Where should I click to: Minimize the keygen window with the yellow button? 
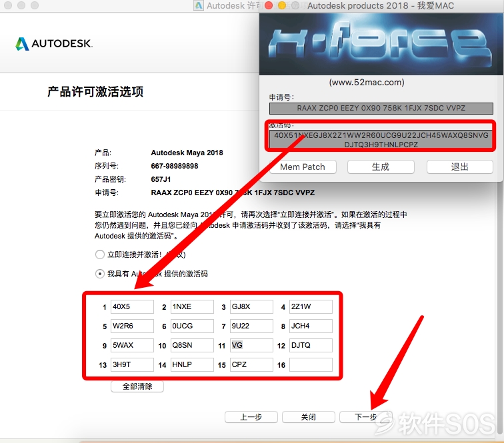pos(282,5)
